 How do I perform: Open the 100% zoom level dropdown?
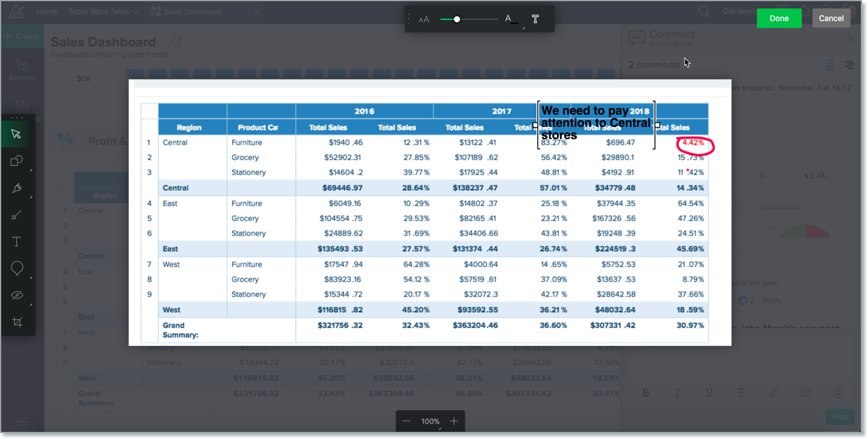pos(430,421)
